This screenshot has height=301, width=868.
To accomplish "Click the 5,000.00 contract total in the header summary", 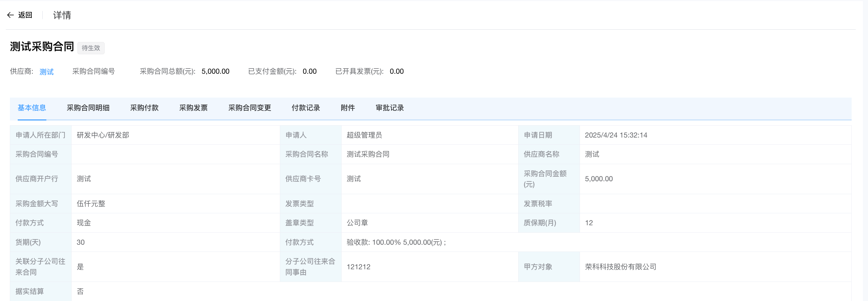I will (215, 71).
